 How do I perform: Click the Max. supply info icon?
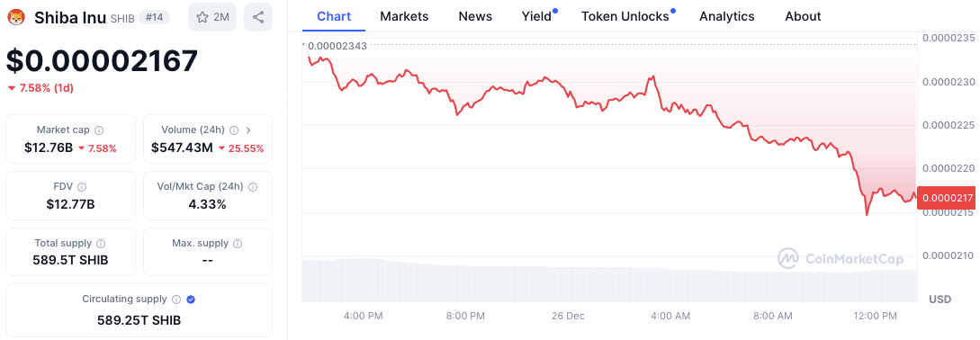pyautogui.click(x=238, y=244)
